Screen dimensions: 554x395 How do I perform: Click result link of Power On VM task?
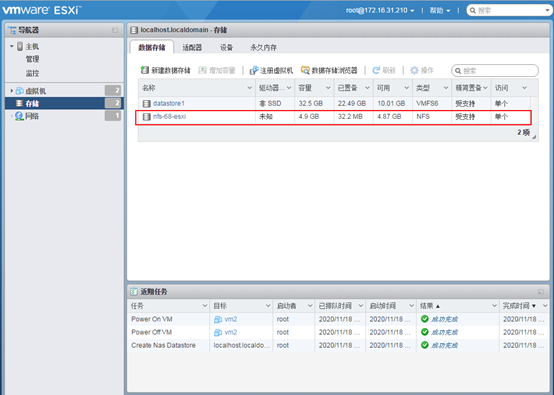point(444,319)
